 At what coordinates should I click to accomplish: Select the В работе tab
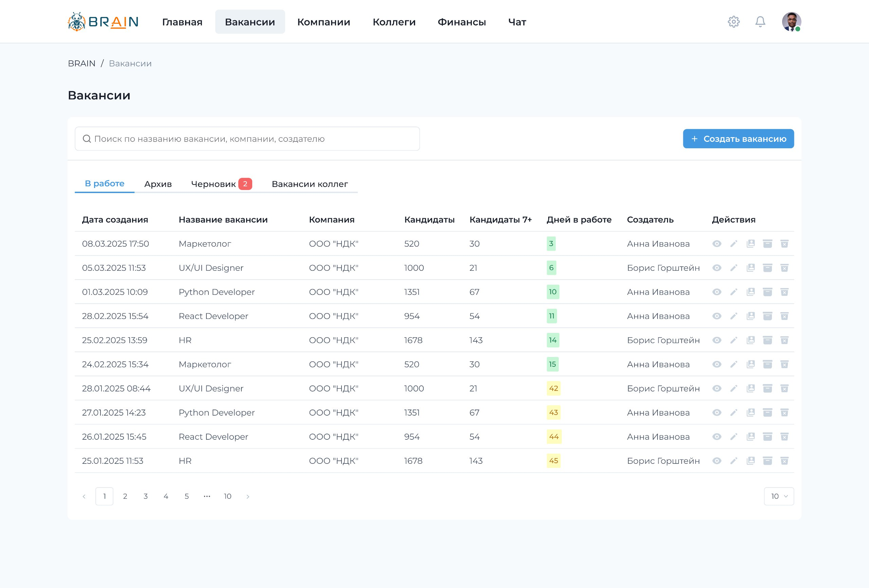coord(104,184)
